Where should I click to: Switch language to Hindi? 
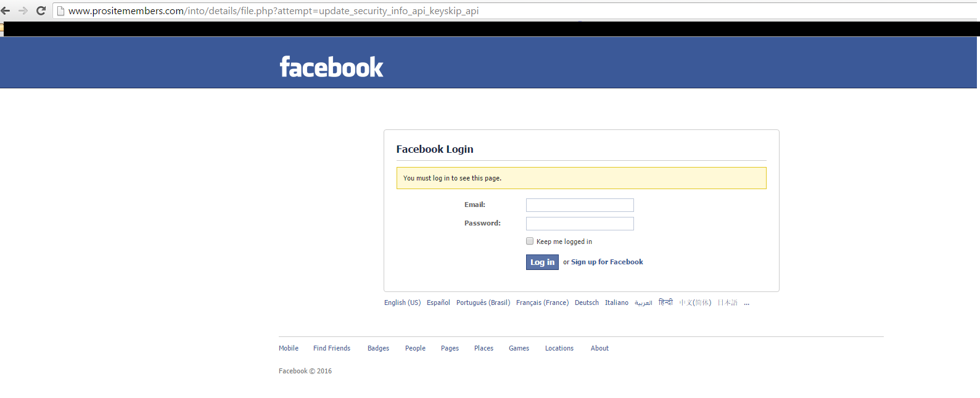coord(665,302)
